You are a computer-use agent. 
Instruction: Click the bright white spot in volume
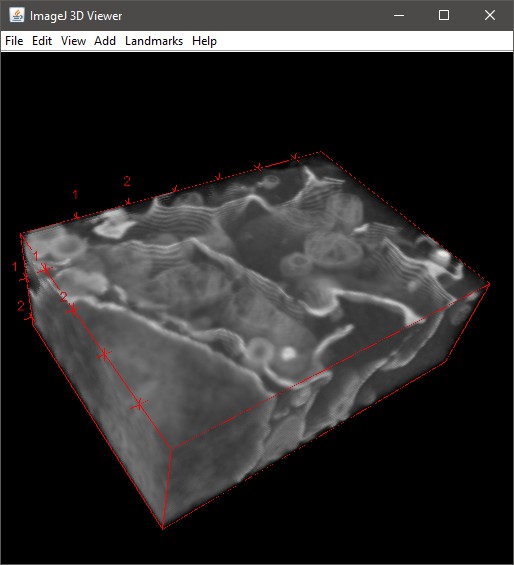tap(288, 353)
